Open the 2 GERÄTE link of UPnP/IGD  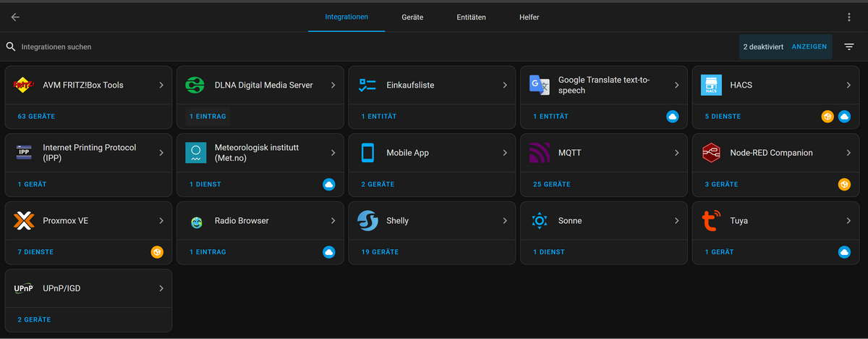coord(35,319)
